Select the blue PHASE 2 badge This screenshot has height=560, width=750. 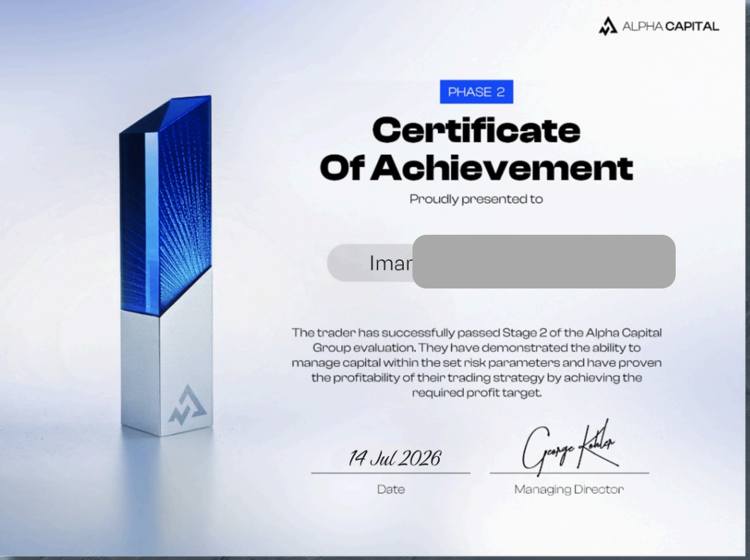(476, 92)
